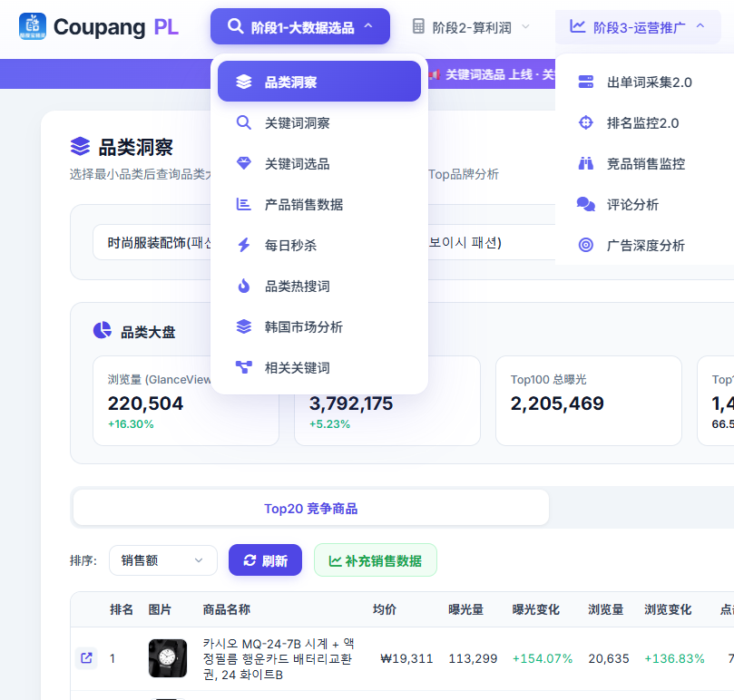Image resolution: width=734 pixels, height=700 pixels.
Task: Click the layers icon beside 品类洞察 page title
Action: 80,147
